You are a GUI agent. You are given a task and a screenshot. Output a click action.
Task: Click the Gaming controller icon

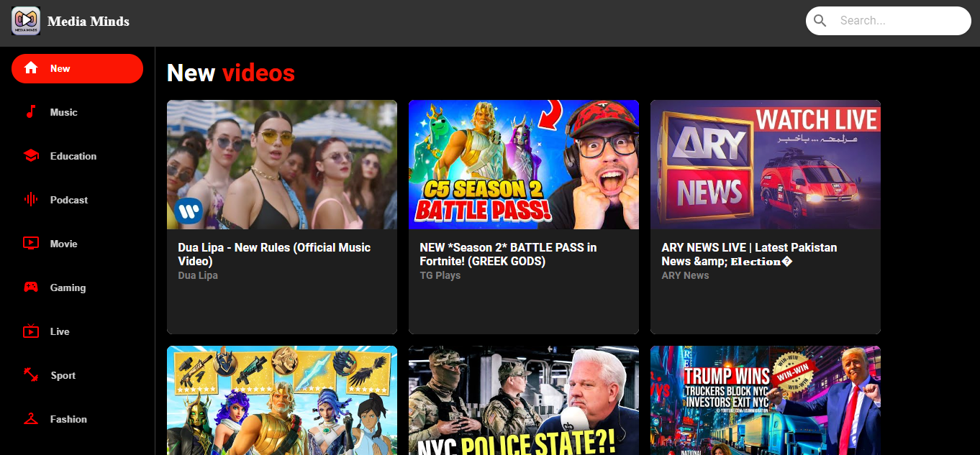coord(31,288)
